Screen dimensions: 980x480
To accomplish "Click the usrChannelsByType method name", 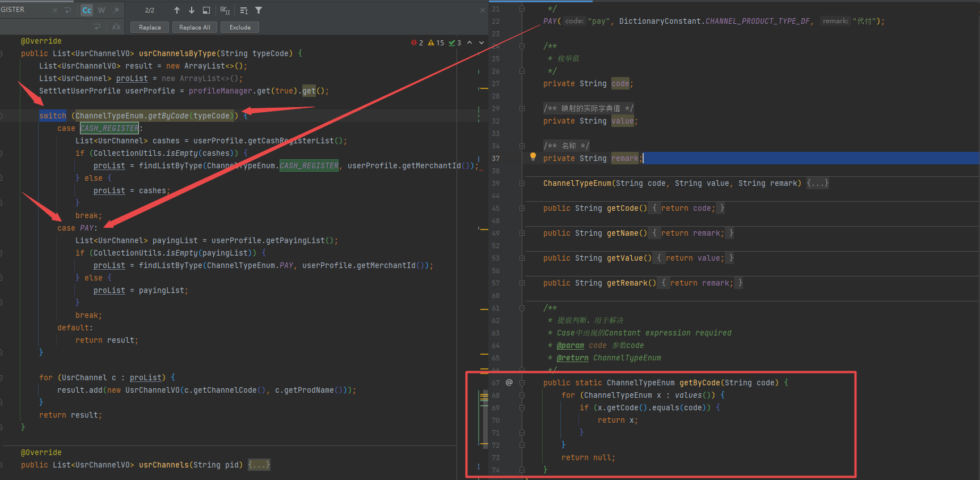I will 178,53.
